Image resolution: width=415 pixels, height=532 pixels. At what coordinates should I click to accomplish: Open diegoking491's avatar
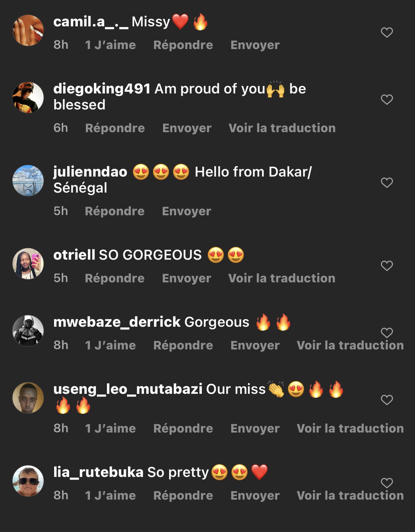click(28, 97)
